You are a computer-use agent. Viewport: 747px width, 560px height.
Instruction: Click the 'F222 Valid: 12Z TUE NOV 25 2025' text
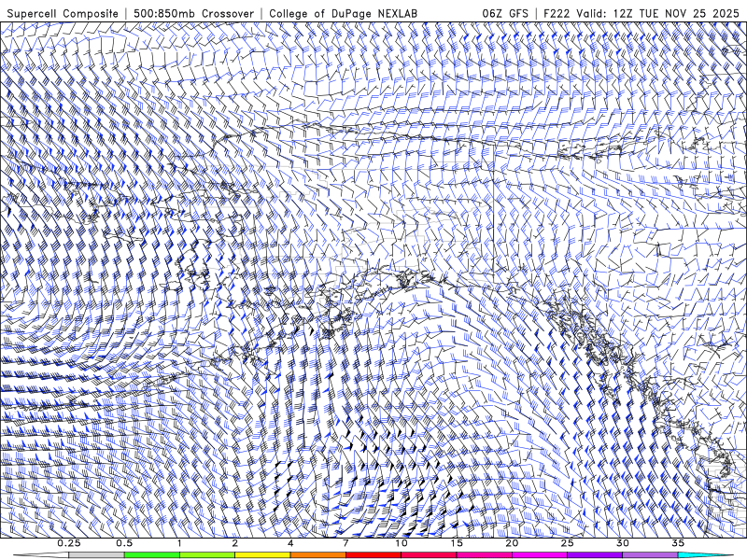(x=641, y=13)
